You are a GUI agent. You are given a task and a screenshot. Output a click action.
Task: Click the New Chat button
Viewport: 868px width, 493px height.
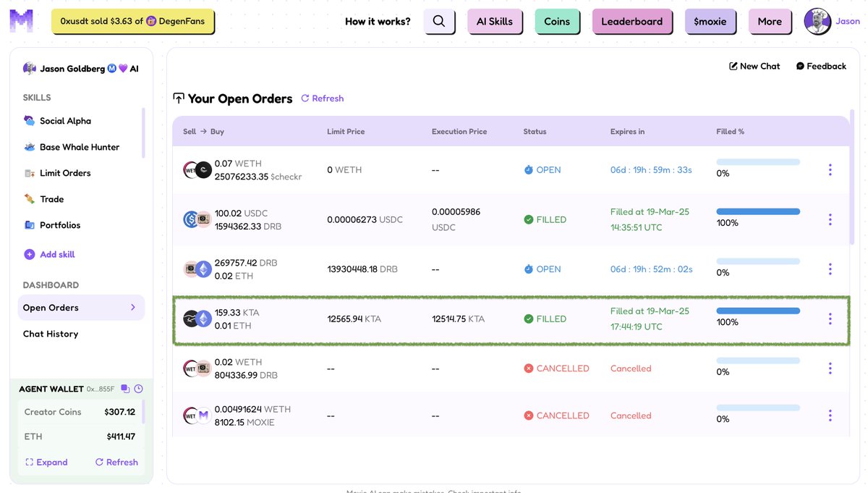[x=754, y=66]
